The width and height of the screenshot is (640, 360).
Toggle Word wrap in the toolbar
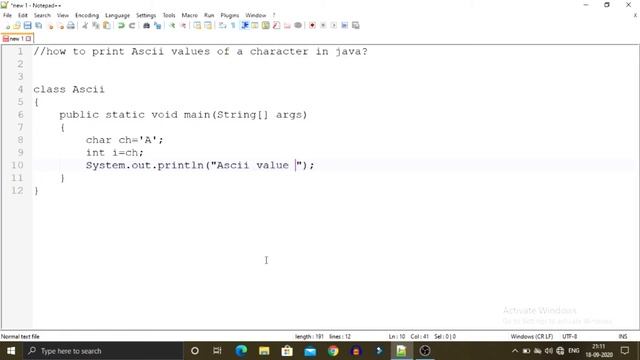tap(222, 26)
